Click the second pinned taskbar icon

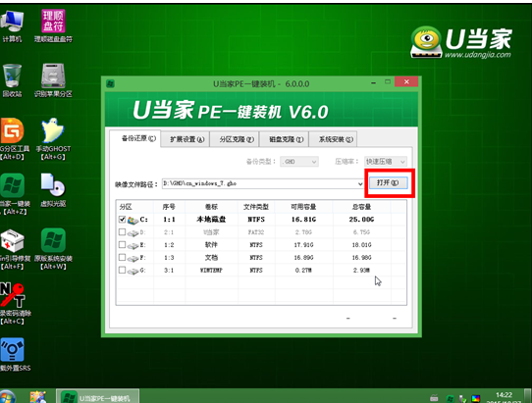pos(37,397)
